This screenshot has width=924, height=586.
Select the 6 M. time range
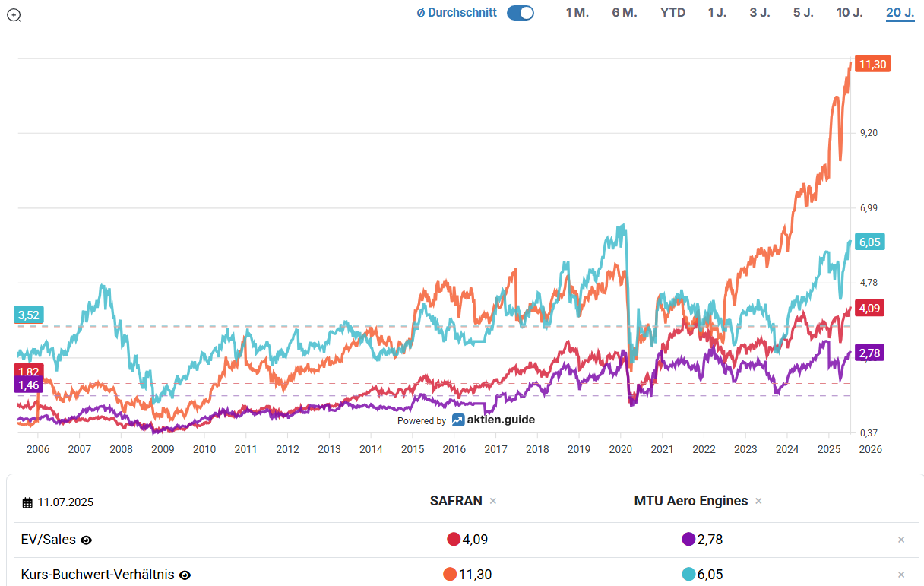coord(625,13)
